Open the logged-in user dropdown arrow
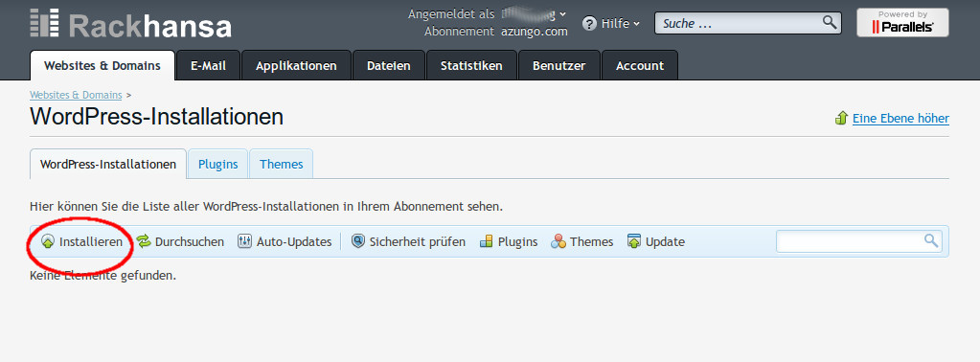980x362 pixels. pyautogui.click(x=562, y=13)
